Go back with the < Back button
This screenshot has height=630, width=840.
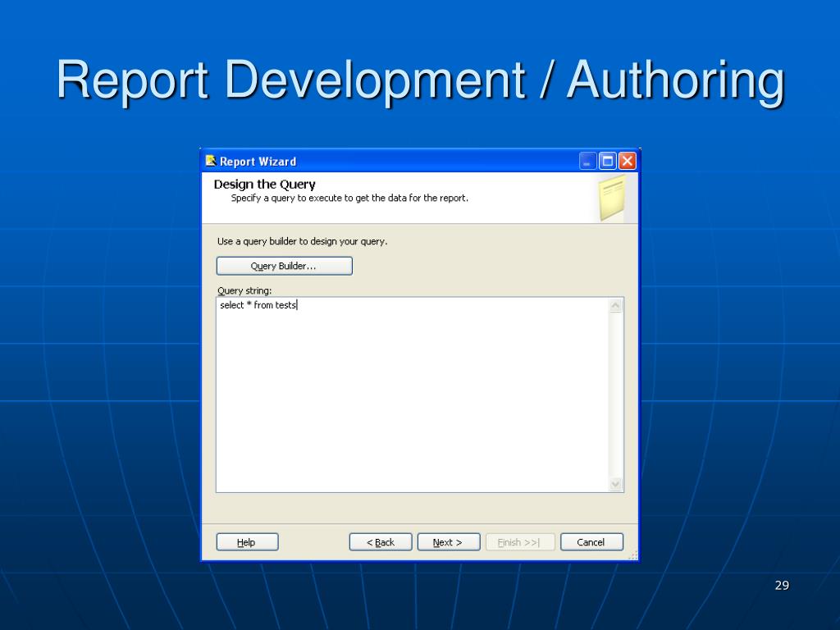pos(381,542)
